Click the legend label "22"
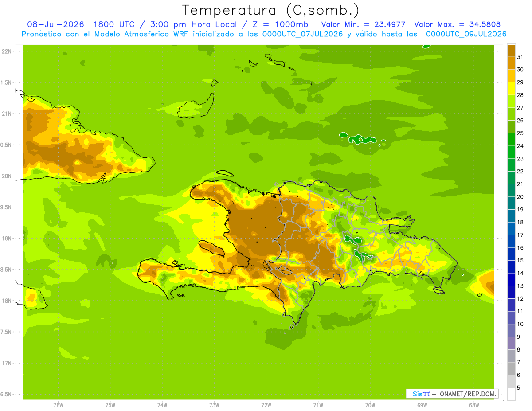Viewport: 532px width, 411px height. (x=520, y=171)
